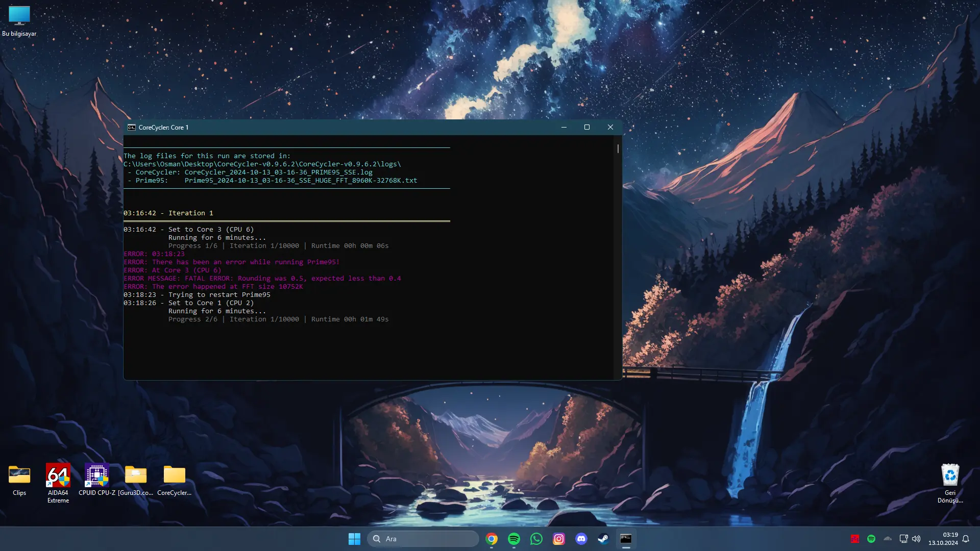
Task: Select the Clips folder on the desktop
Action: 19,481
